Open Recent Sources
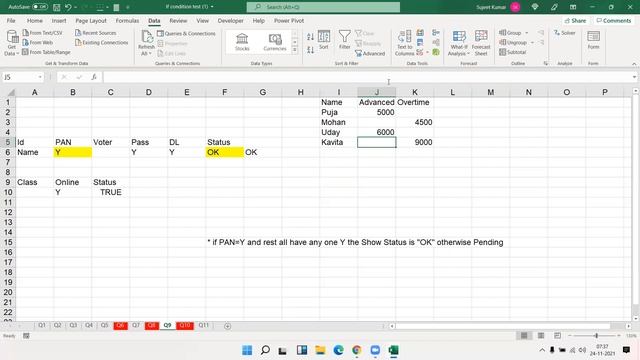The width and height of the screenshot is (640, 360). pyautogui.click(x=96, y=33)
